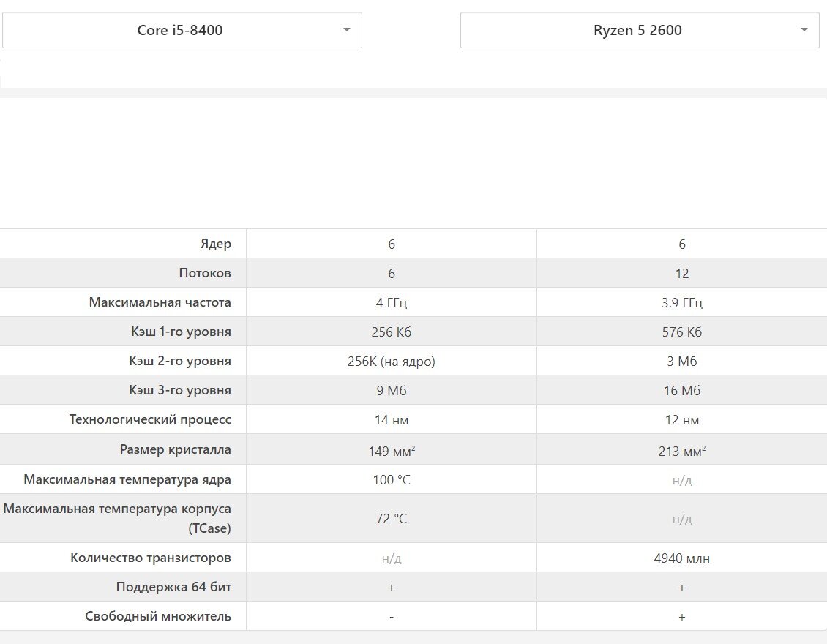Click Ryzen value 6 in Ядер row
The image size is (827, 644).
click(x=682, y=244)
